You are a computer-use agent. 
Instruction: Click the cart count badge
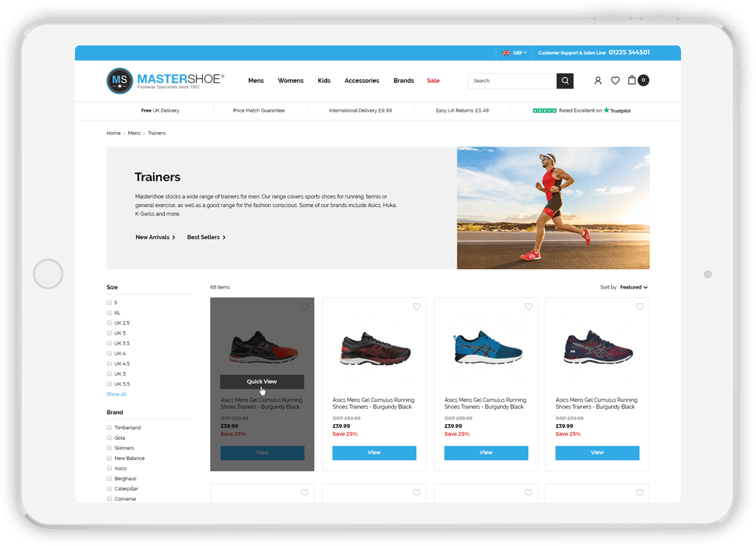643,80
